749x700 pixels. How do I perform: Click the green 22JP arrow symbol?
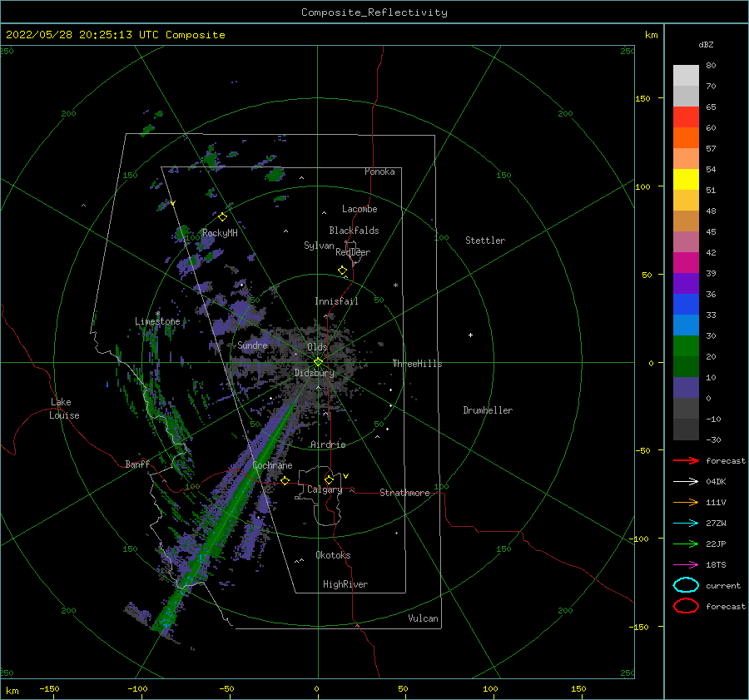point(686,544)
